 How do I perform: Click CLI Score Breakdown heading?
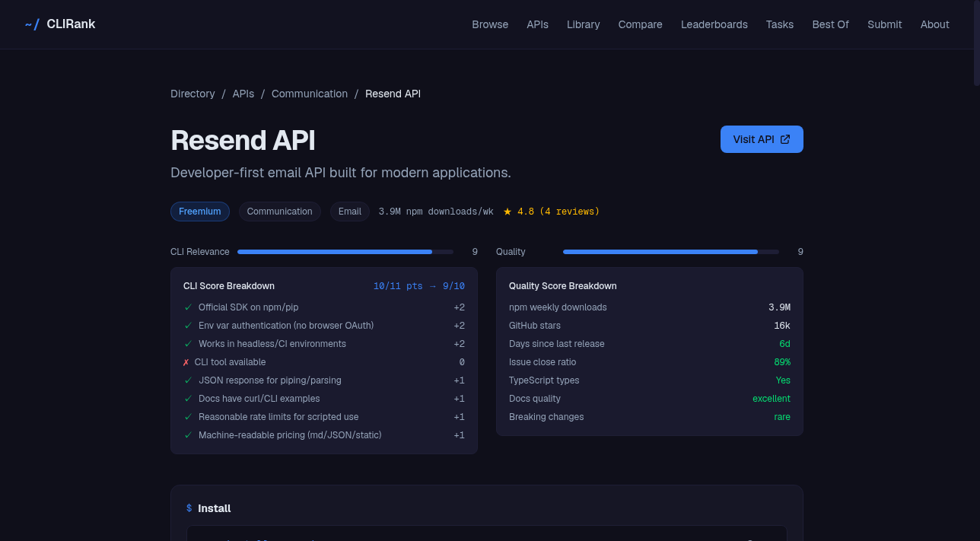pyautogui.click(x=229, y=286)
